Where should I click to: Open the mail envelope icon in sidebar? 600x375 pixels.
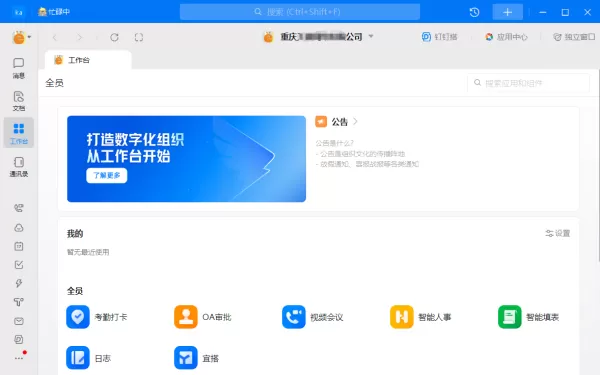pos(18,321)
